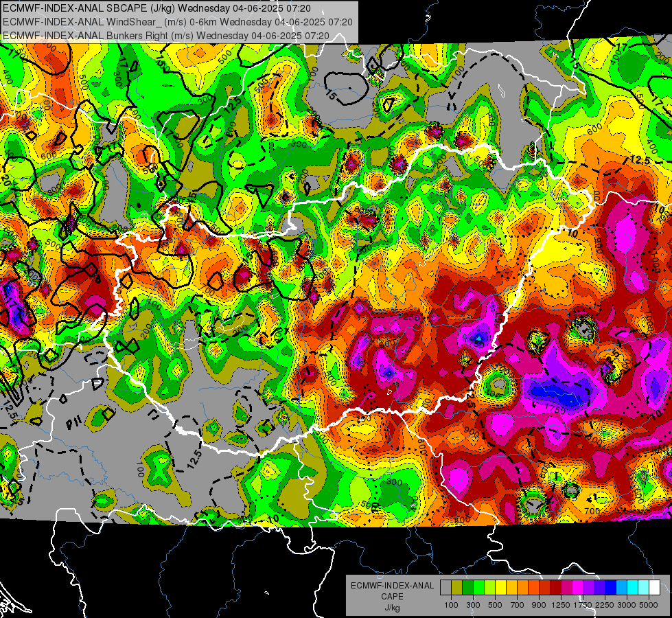Click the bright magenta legend swatch
The image size is (672, 618).
pyautogui.click(x=578, y=587)
